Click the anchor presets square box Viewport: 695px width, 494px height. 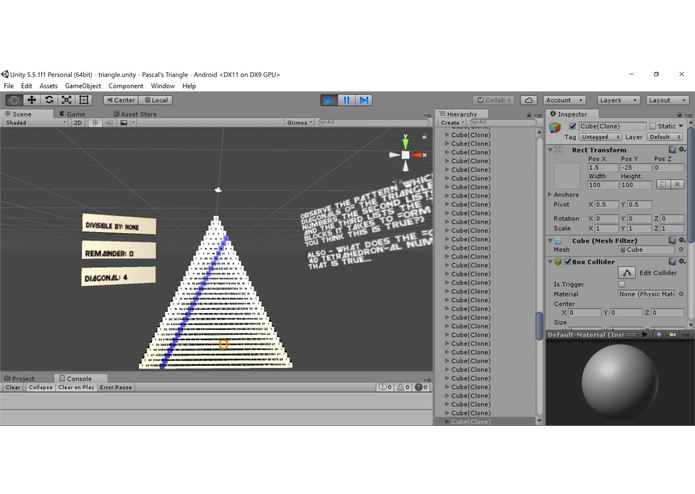coord(566,175)
